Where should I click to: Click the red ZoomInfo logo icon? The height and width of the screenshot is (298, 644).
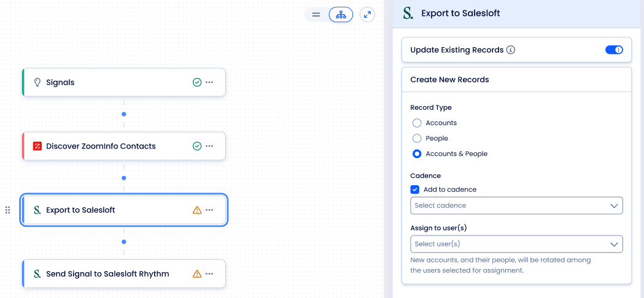click(37, 146)
